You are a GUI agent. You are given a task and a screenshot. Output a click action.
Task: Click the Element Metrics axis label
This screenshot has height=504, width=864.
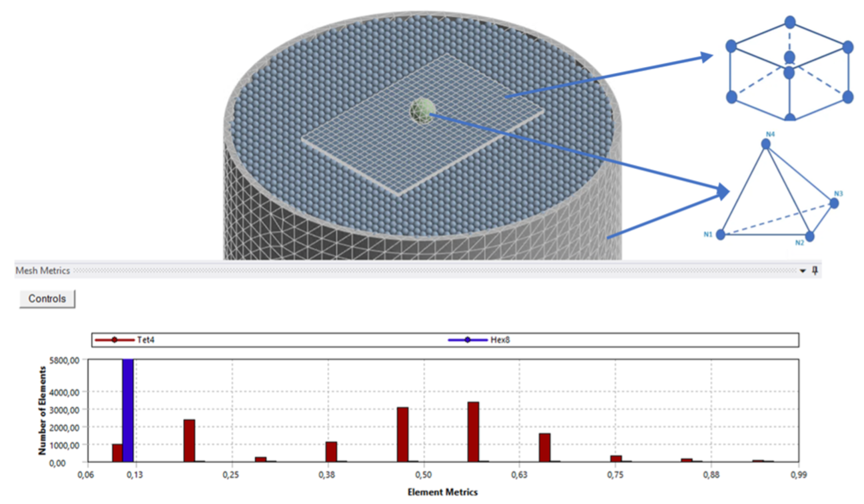(x=442, y=492)
